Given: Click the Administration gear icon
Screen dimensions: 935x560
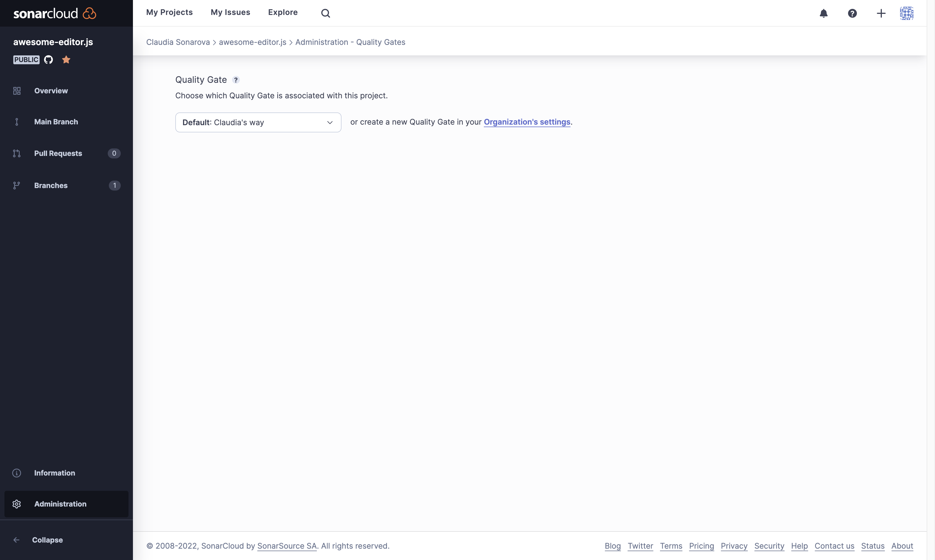Looking at the screenshot, I should tap(17, 504).
